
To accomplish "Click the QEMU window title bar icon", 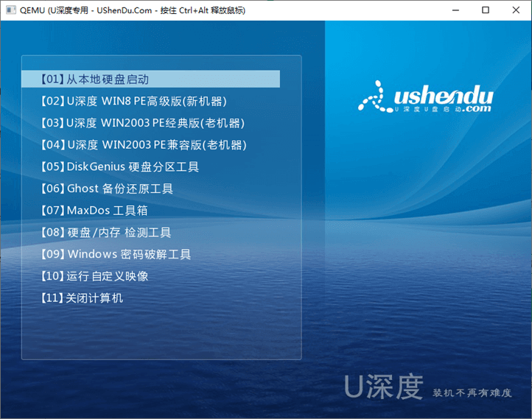I will click(x=11, y=10).
